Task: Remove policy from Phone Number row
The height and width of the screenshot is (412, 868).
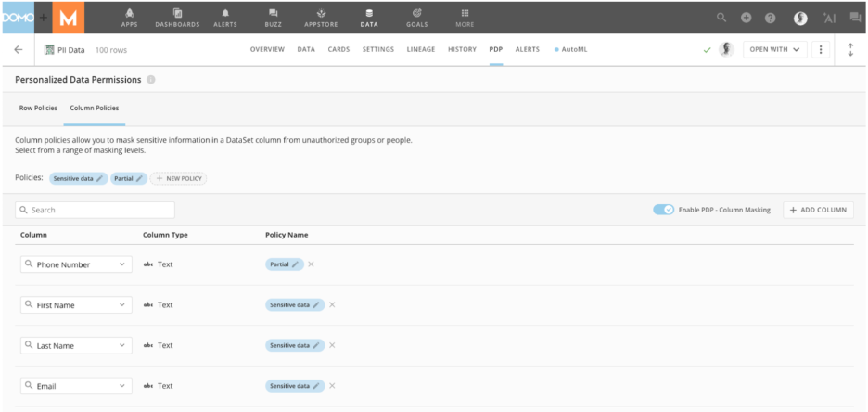Action: pos(311,264)
